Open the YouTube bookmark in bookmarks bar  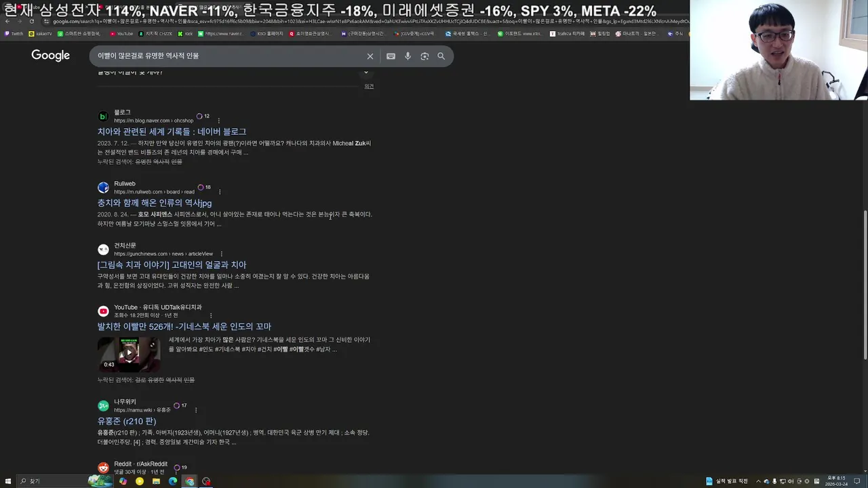pos(121,33)
